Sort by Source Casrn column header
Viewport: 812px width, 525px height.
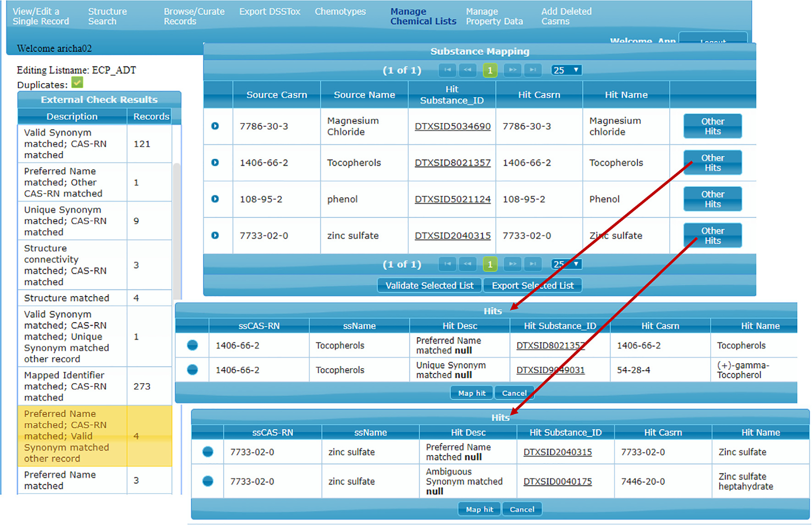tap(276, 95)
